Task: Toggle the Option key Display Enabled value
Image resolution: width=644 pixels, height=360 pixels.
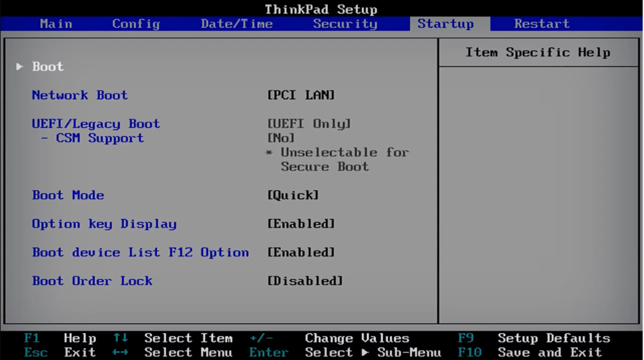Action: click(301, 224)
